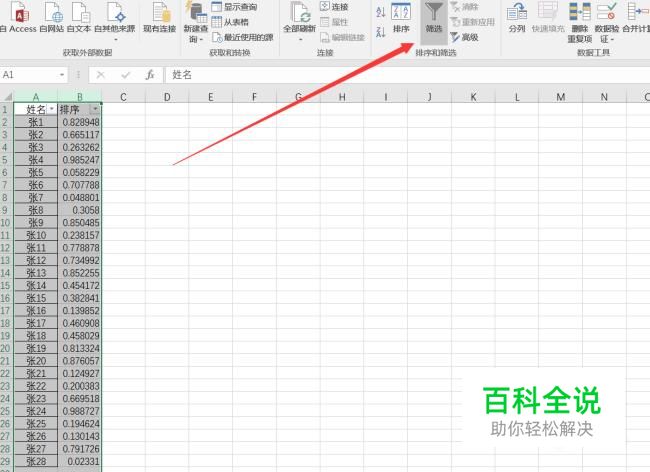
Task: Click cell with value 0.988727
Action: tap(80, 411)
